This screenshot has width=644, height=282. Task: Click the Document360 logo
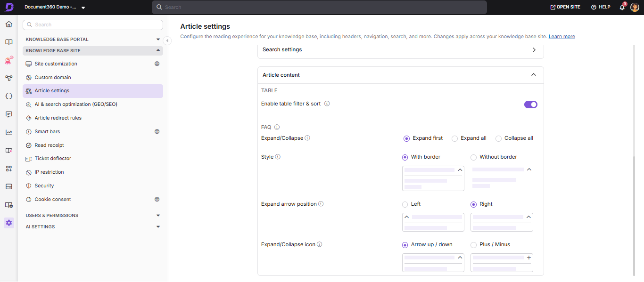9,7
